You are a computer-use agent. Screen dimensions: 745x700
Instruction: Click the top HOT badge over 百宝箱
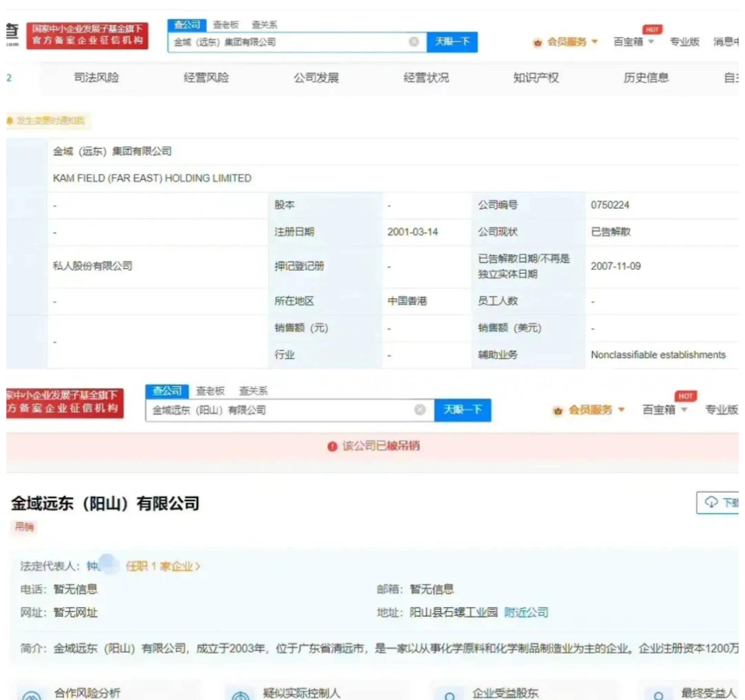click(x=652, y=29)
